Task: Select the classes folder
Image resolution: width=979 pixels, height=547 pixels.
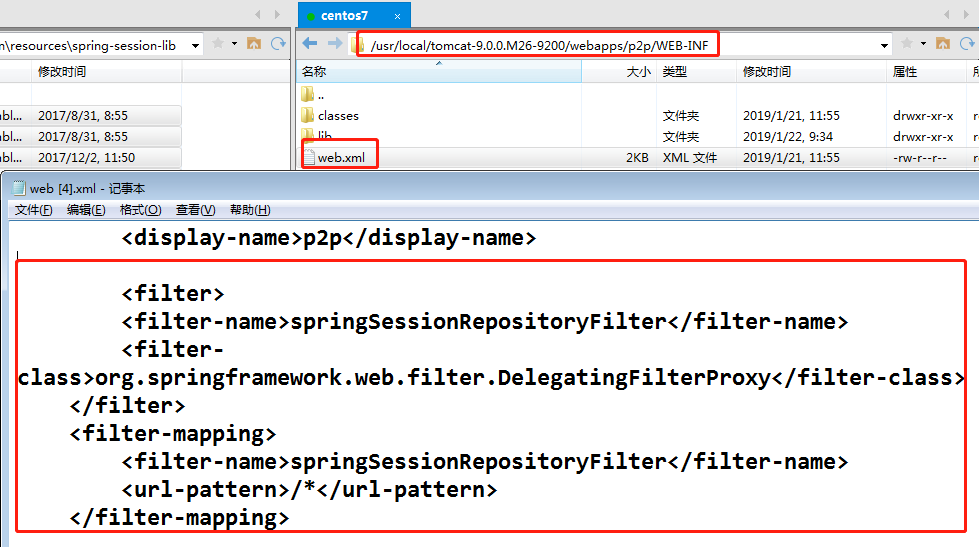Action: [x=338, y=116]
